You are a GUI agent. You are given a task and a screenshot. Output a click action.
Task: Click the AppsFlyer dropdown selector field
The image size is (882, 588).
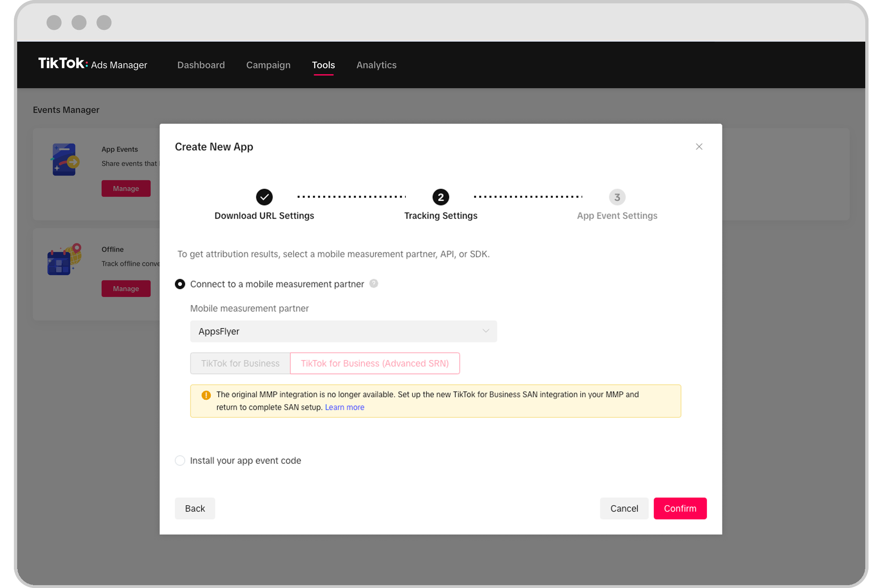343,331
